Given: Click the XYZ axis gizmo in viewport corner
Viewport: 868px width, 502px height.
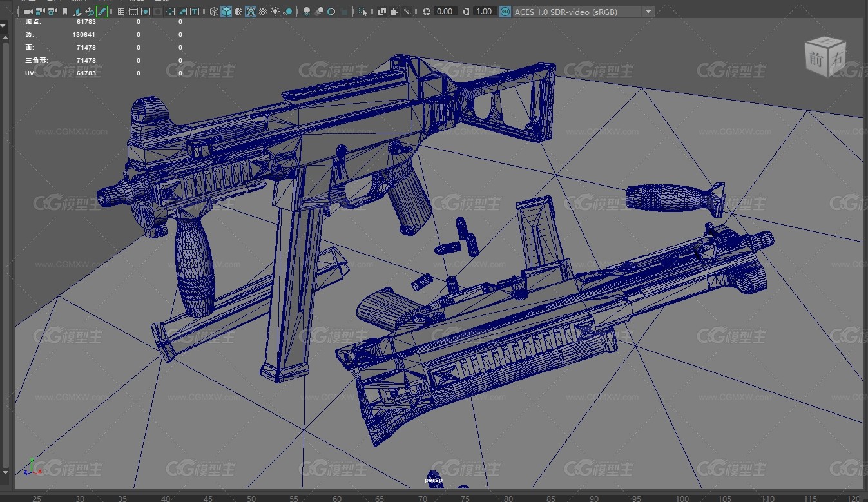Looking at the screenshot, I should tap(32, 467).
